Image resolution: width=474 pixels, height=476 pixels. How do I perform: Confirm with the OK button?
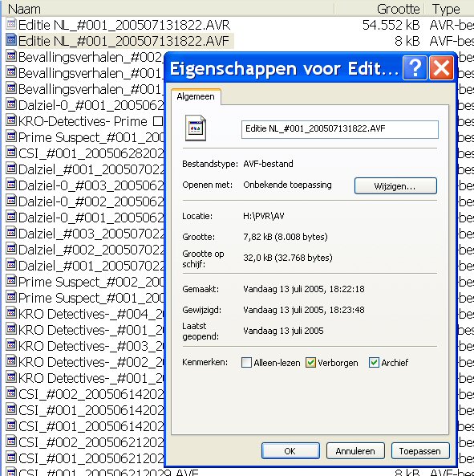pos(290,451)
